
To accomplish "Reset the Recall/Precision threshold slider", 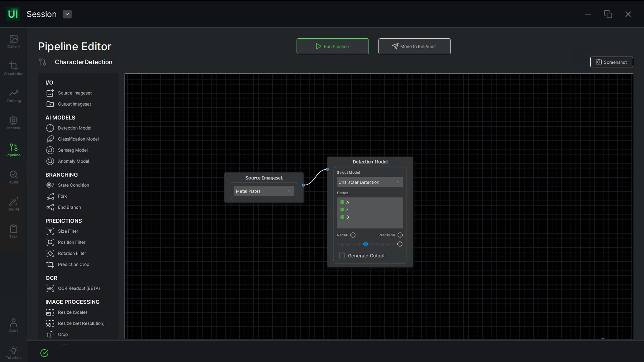I will click(x=400, y=244).
